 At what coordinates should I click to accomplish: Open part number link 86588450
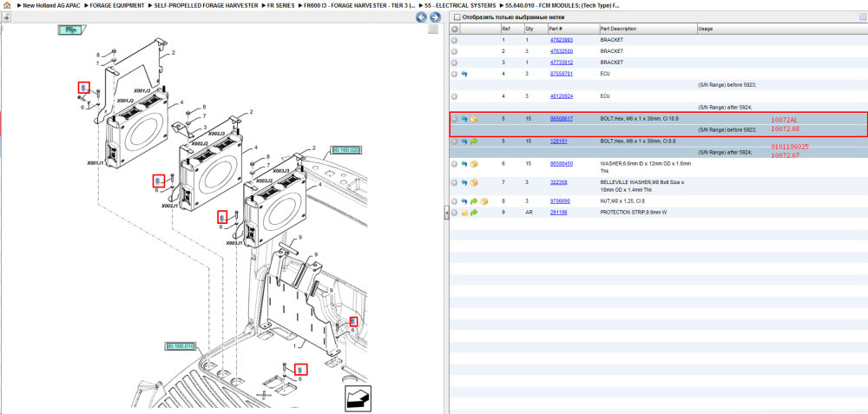(561, 164)
